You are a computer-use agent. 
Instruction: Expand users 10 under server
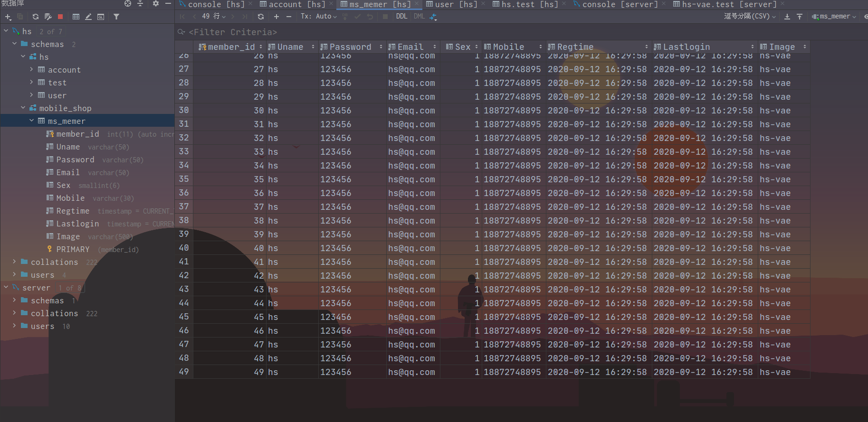[x=14, y=326]
